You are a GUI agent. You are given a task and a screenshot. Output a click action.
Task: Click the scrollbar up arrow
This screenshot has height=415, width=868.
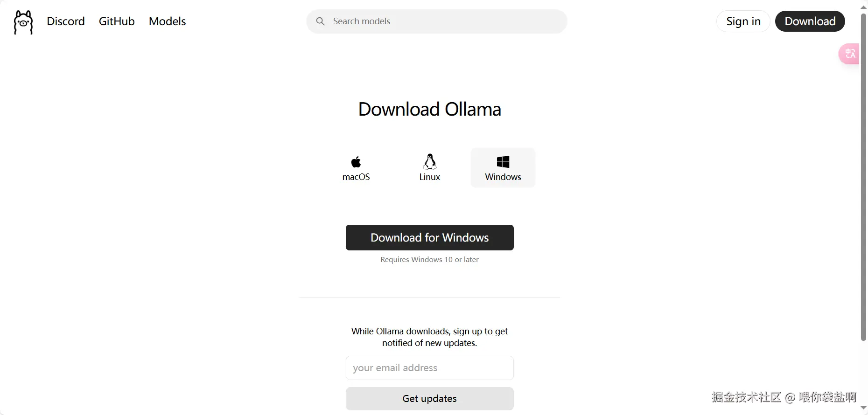point(863,7)
